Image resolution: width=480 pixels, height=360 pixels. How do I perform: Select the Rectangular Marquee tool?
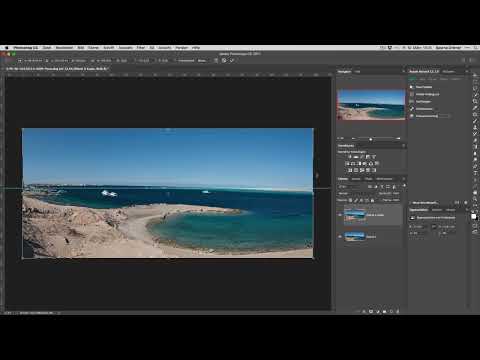coord(475,81)
